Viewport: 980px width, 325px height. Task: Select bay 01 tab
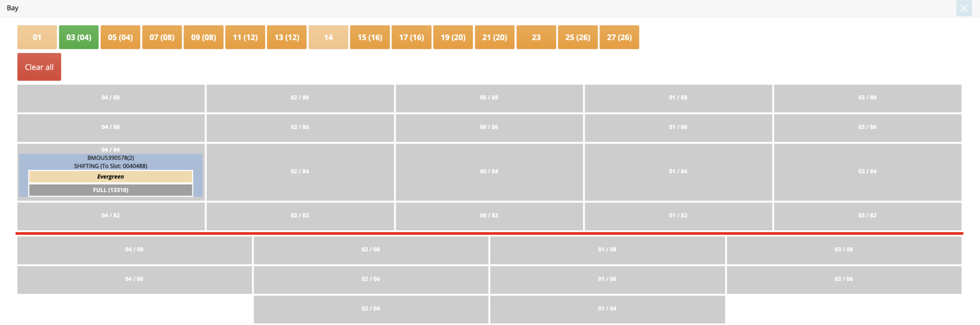tap(37, 37)
